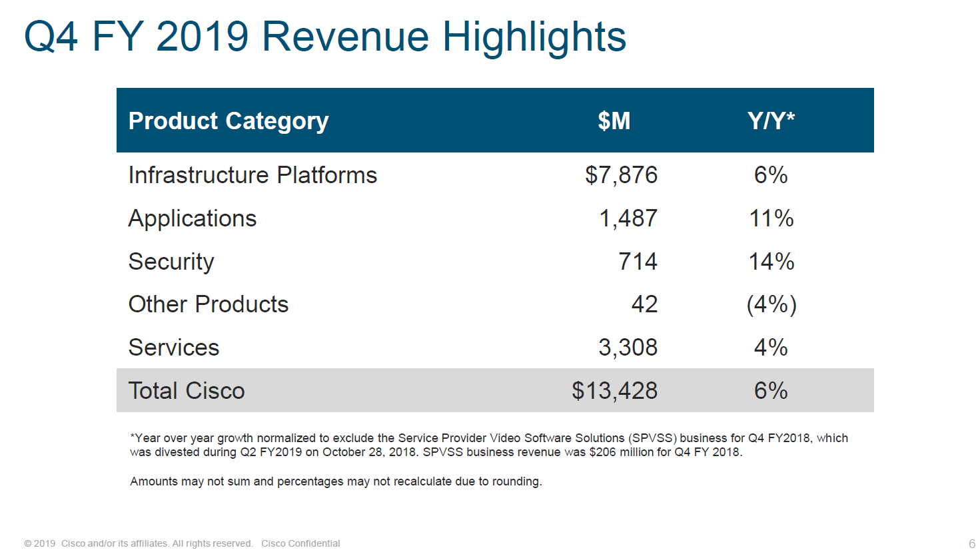980x552 pixels.
Task: Click the slide page number 6
Action: click(x=971, y=543)
